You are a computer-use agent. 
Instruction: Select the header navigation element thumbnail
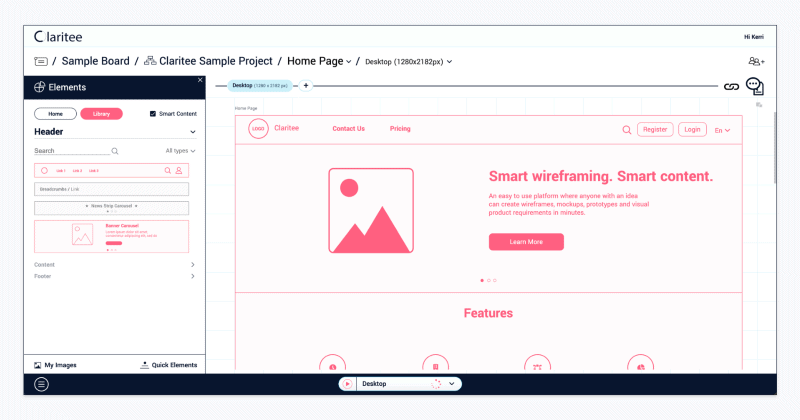tap(111, 170)
